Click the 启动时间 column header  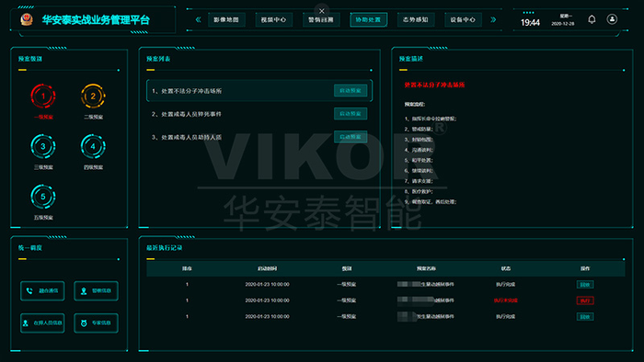(x=268, y=268)
